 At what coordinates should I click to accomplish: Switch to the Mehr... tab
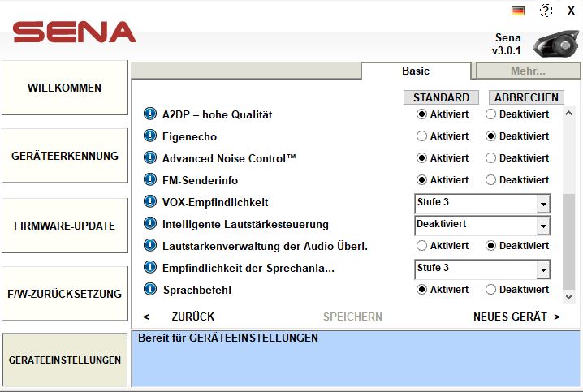tap(528, 71)
